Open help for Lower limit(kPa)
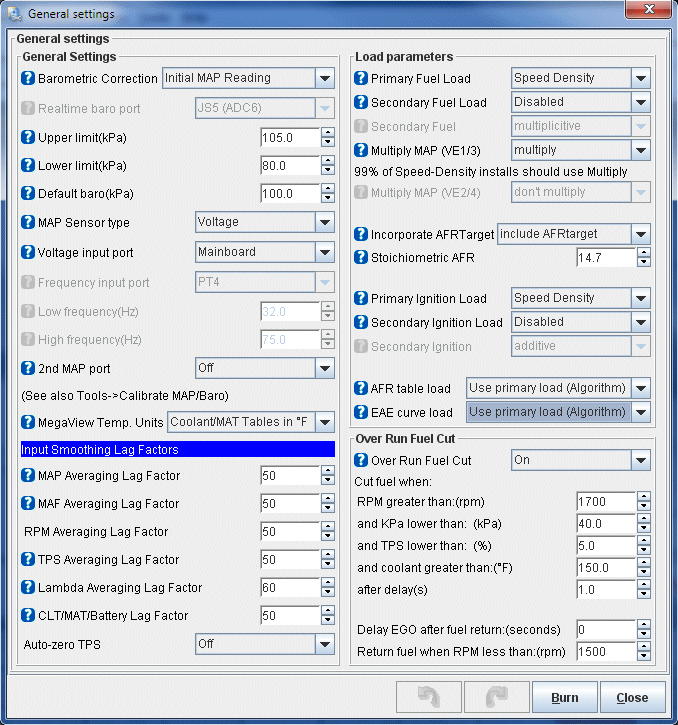The height and width of the screenshot is (725, 678). click(28, 165)
